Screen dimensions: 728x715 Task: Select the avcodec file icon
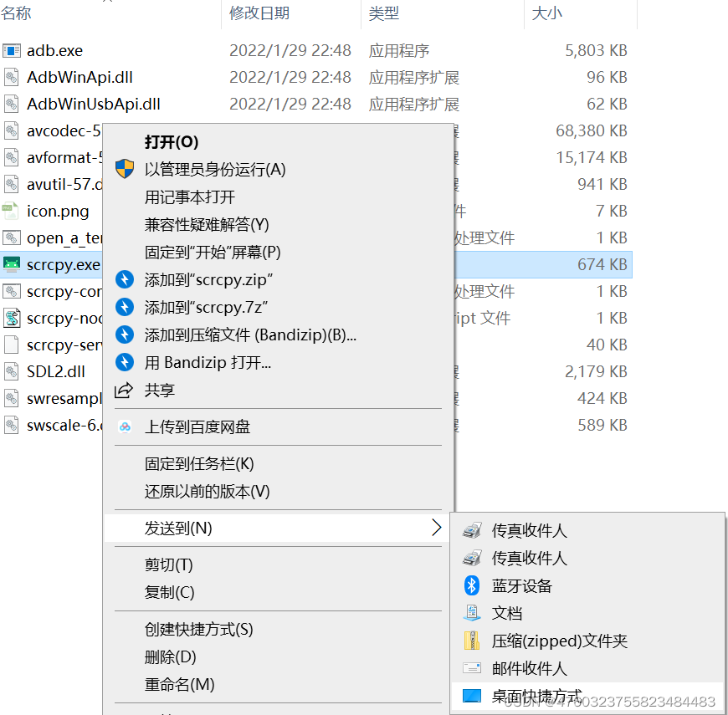pyautogui.click(x=12, y=130)
